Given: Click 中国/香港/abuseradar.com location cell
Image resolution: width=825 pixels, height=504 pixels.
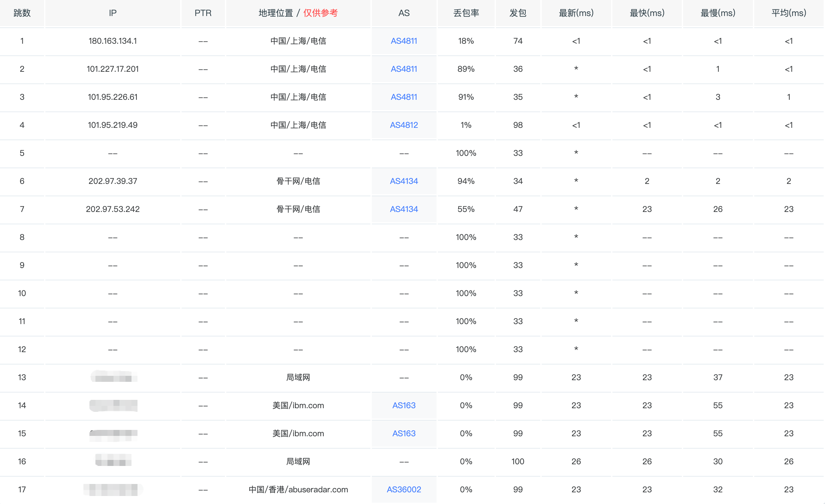Looking at the screenshot, I should coord(298,490).
